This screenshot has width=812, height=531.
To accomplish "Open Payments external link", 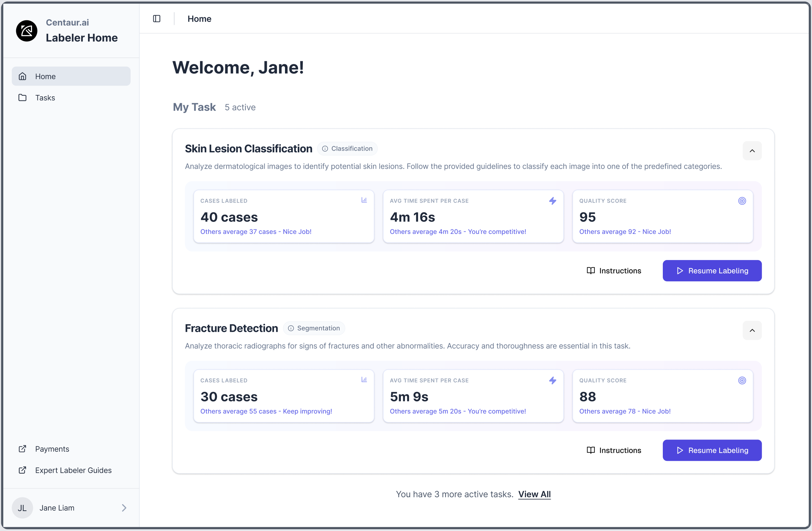I will [x=52, y=449].
